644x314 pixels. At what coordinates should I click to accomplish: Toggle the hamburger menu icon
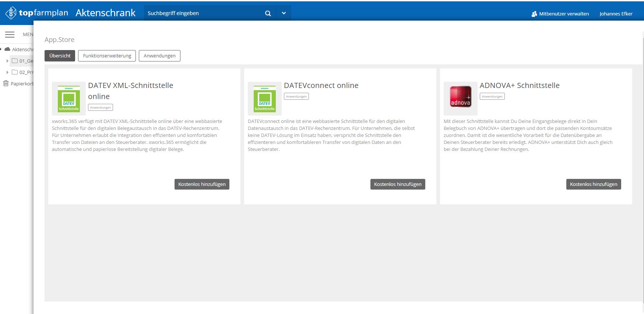pos(10,35)
